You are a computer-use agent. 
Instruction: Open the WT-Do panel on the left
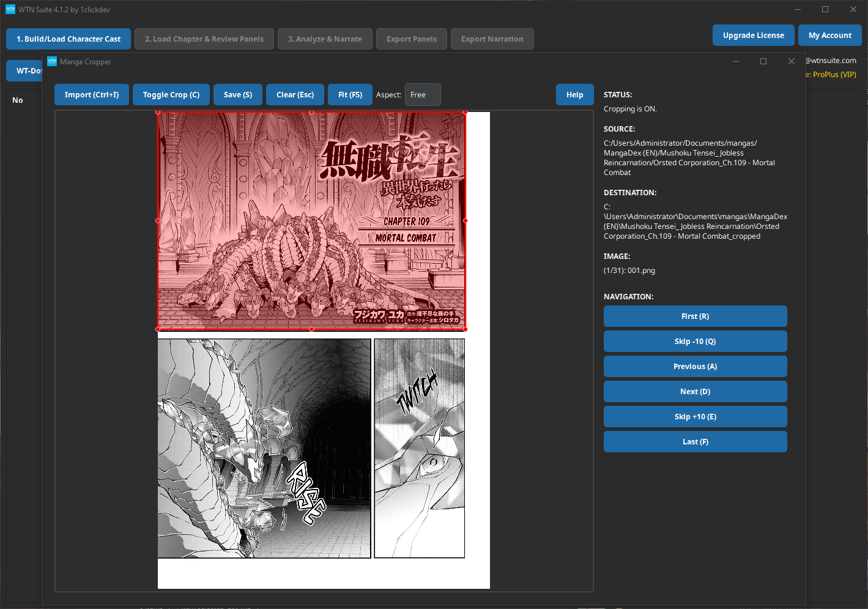point(27,70)
